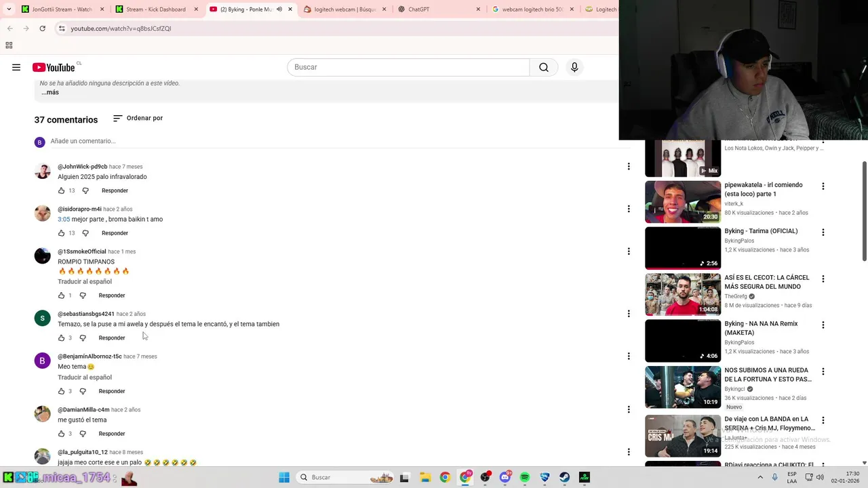Open Spotify from the taskbar
868x488 pixels.
(525, 477)
